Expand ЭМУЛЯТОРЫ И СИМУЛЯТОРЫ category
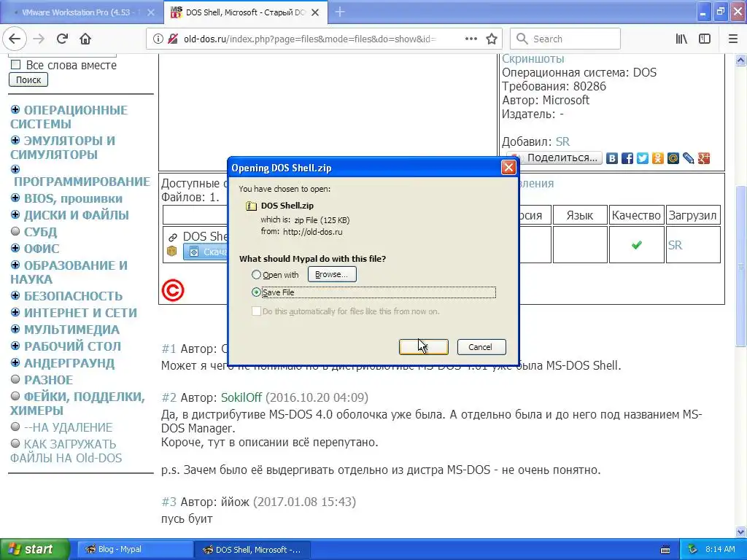 point(15,140)
